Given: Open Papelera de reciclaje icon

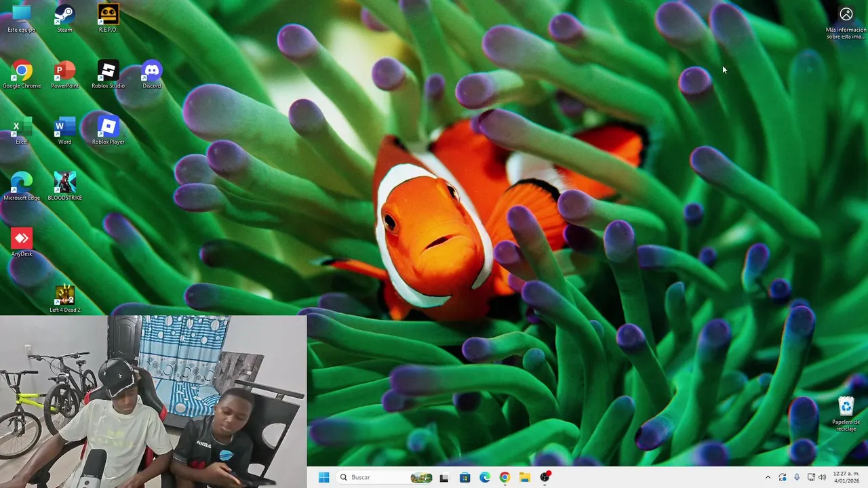Looking at the screenshot, I should [x=846, y=414].
